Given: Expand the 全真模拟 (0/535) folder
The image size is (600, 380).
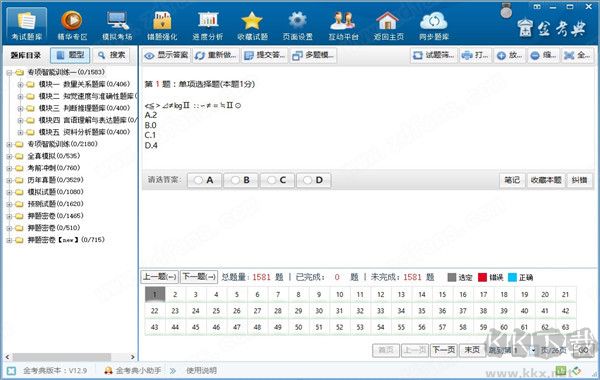Looking at the screenshot, I should coord(10,157).
